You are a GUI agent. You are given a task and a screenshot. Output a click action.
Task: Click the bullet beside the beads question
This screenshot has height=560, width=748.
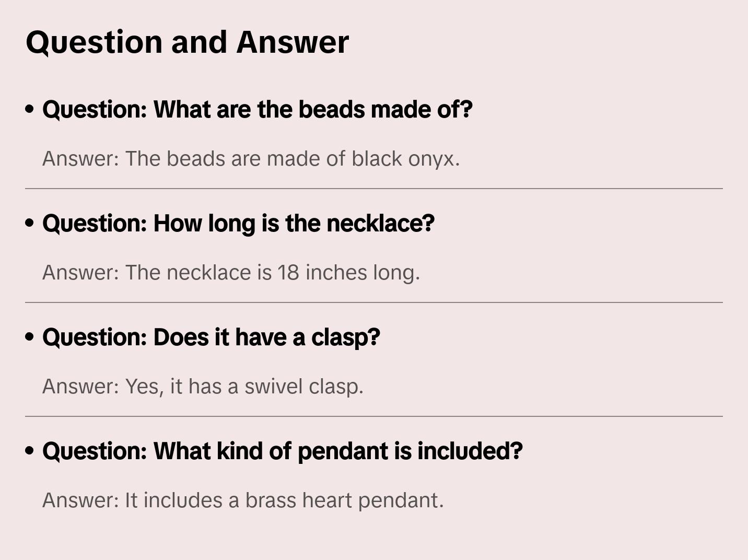30,109
